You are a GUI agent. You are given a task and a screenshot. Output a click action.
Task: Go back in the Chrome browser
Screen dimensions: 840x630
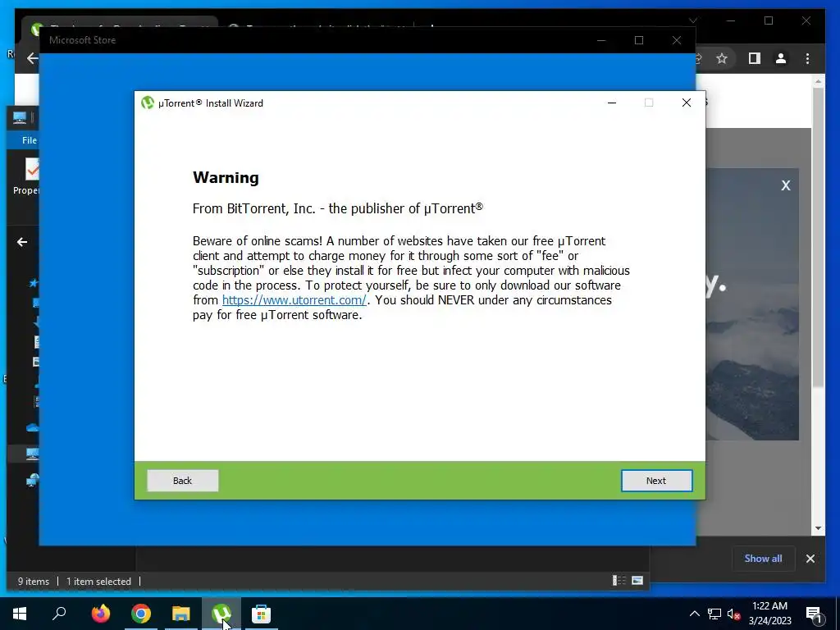click(32, 58)
